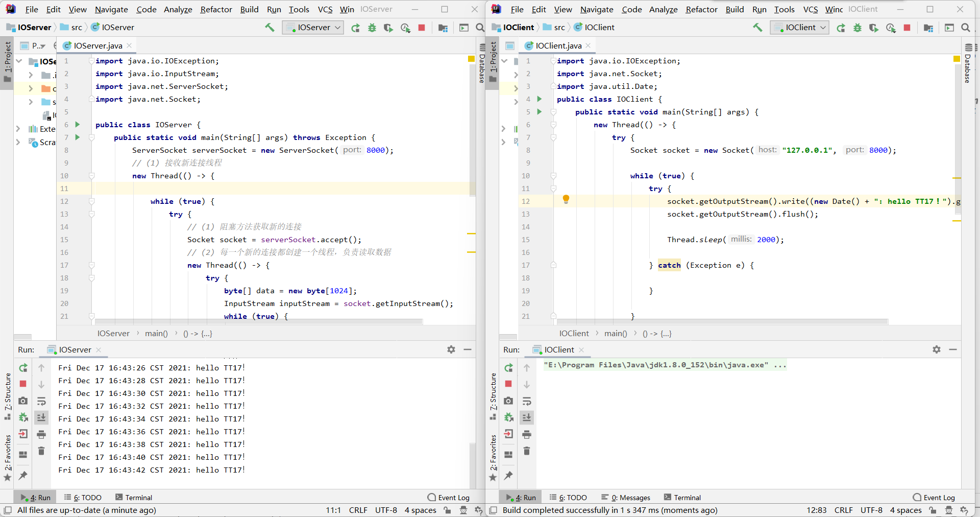
Task: Open 0: Messages tool in IOClient window
Action: pyautogui.click(x=626, y=498)
